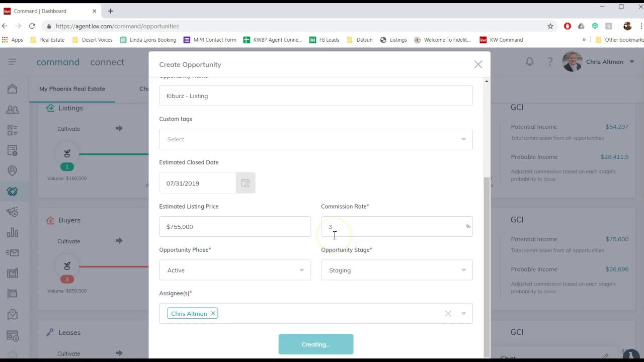
Task: Open the Home icon in left sidebar
Action: 13,89
